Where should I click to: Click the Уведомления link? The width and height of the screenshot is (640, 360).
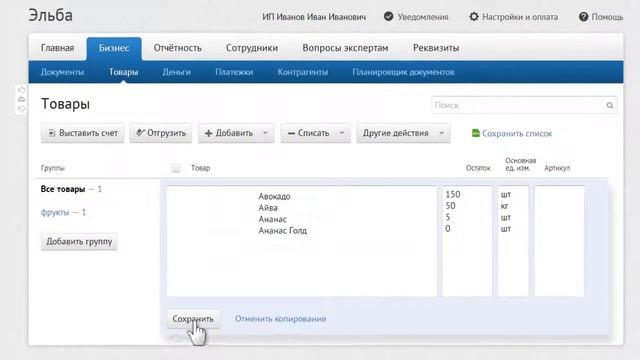point(423,17)
